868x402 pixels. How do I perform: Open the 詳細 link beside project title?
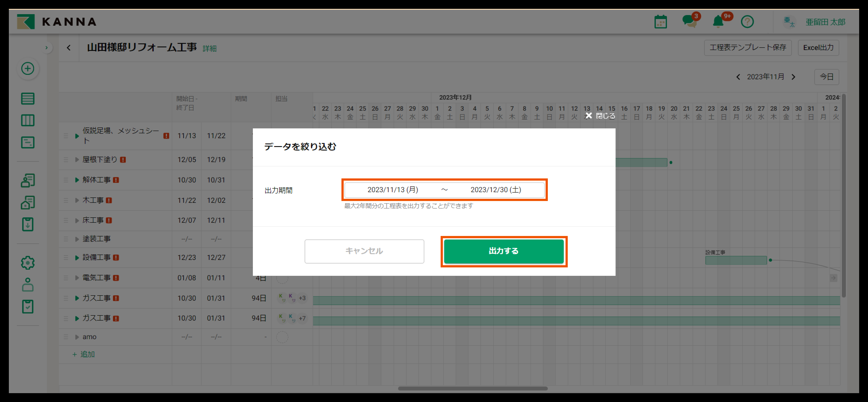pyautogui.click(x=209, y=48)
